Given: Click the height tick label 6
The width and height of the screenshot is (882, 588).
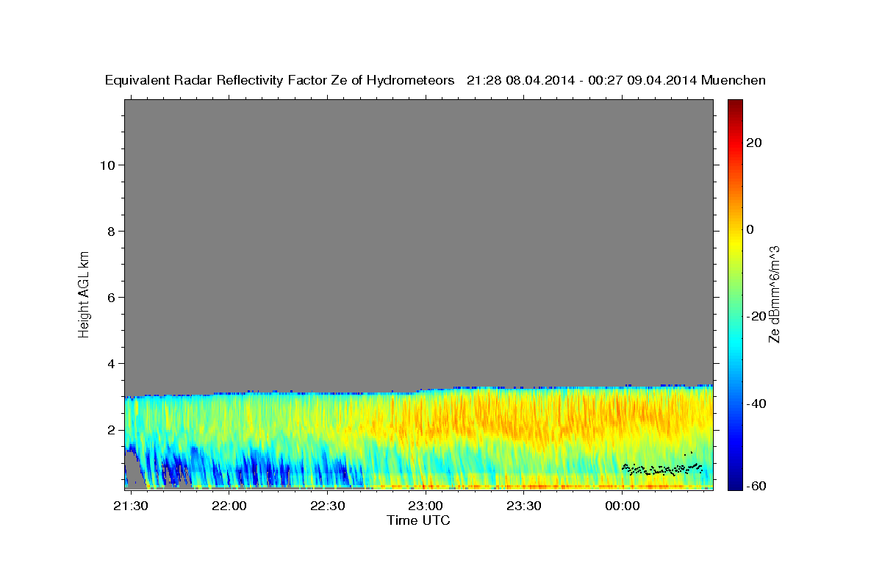Looking at the screenshot, I should pos(112,298).
